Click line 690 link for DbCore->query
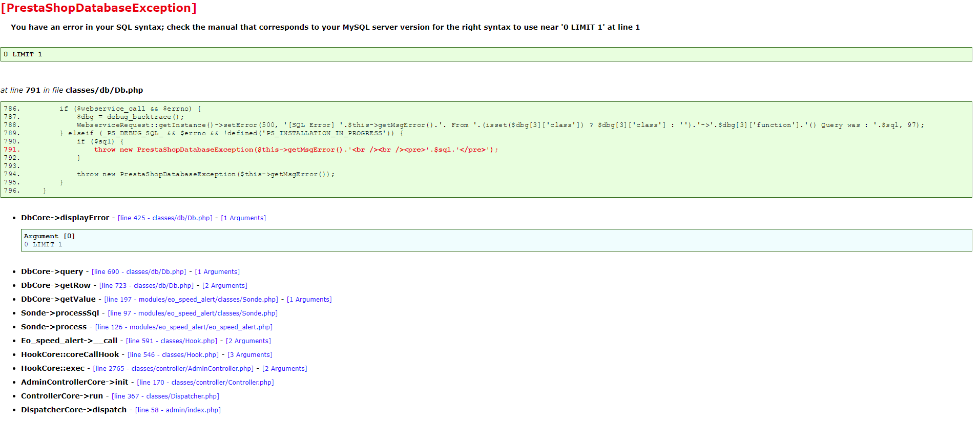Viewport: 980px width, 442px height. coord(139,272)
